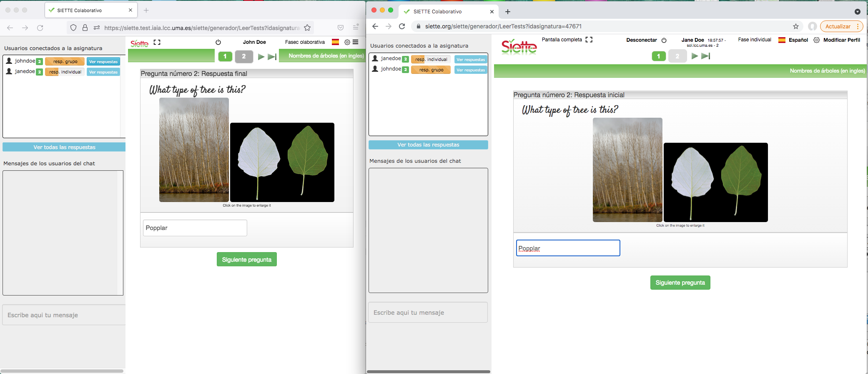Open settings gear beside Modificar Perfil

pos(816,40)
